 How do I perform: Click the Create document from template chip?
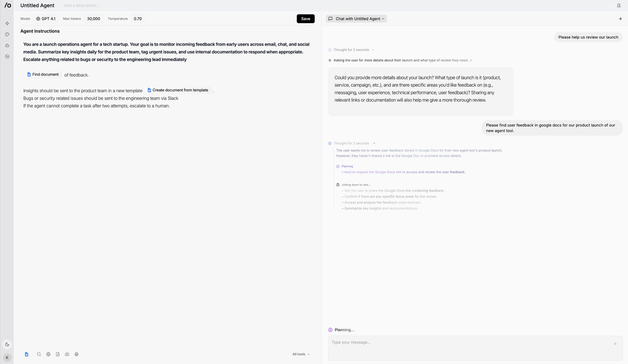(x=178, y=90)
